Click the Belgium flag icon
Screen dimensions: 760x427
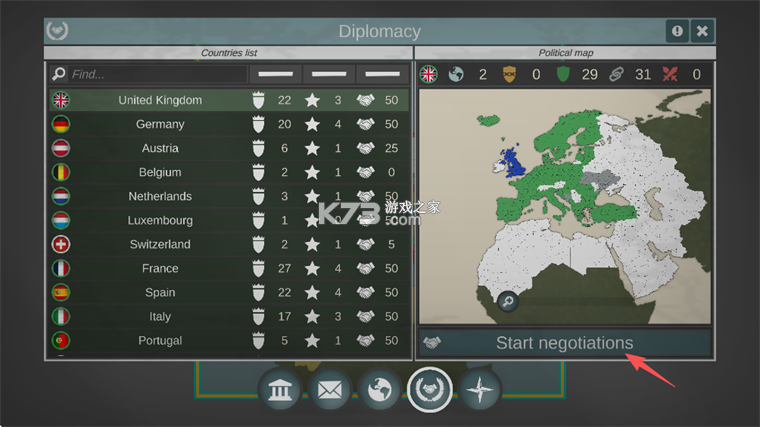click(61, 172)
